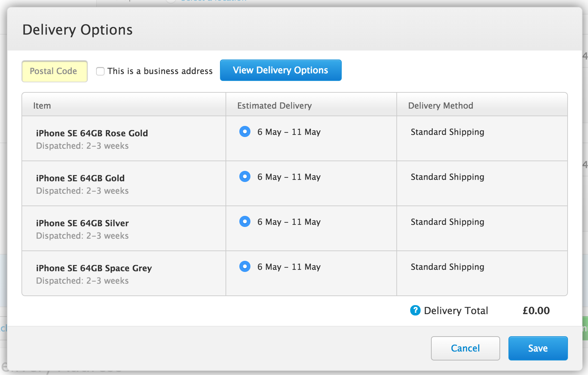
Task: Save the delivery options
Action: pos(538,348)
